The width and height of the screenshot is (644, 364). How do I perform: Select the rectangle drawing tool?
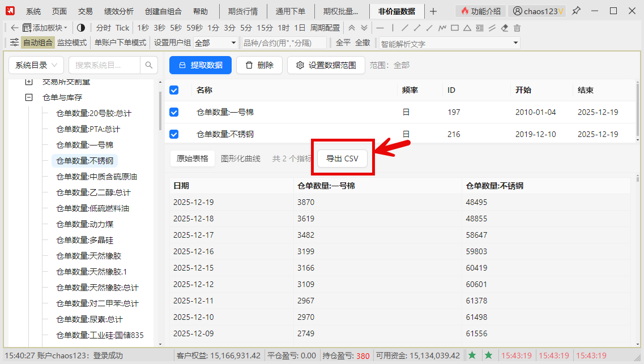454,28
